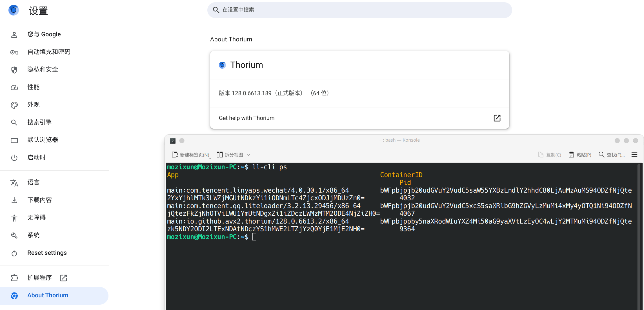Click the Pid value 9364 in terminal
Screen dimensions: 644x310
[x=407, y=229]
